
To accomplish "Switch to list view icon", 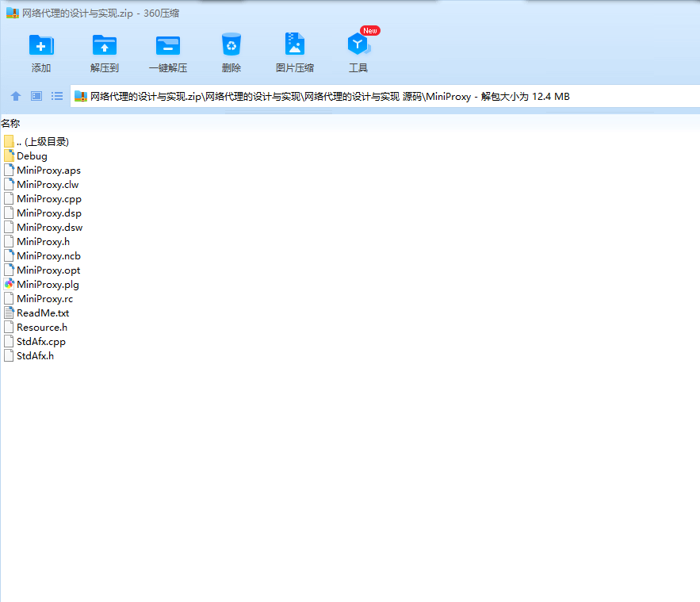I will click(x=57, y=96).
